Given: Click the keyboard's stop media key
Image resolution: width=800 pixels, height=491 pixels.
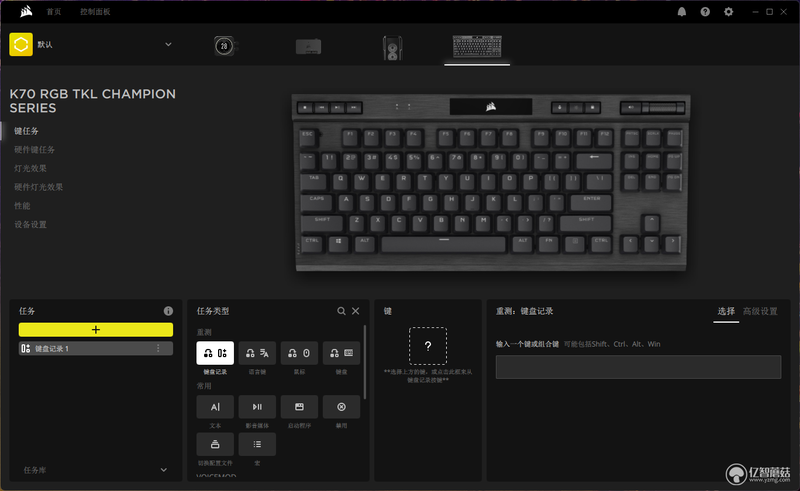Looking at the screenshot, I should click(305, 108).
